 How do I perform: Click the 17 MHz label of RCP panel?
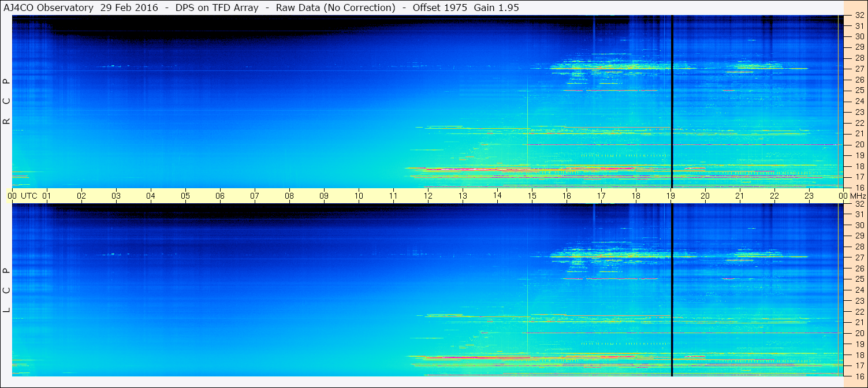click(x=859, y=177)
